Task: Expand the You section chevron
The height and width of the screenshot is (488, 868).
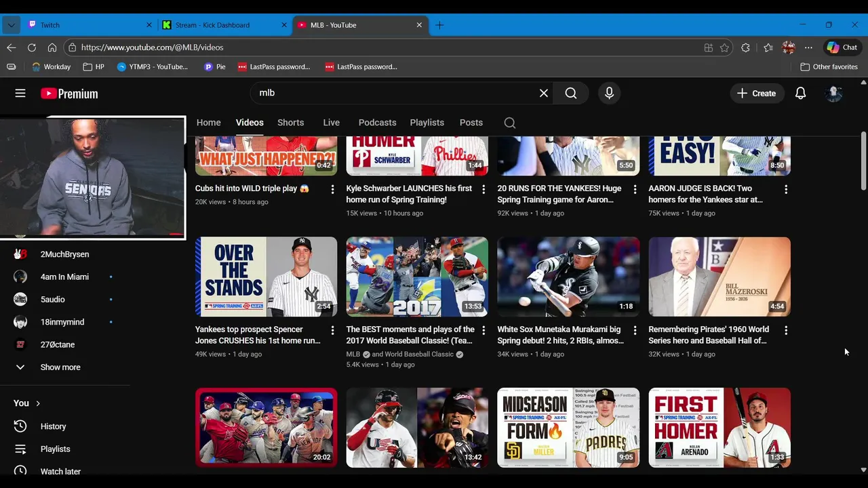Action: (38, 403)
